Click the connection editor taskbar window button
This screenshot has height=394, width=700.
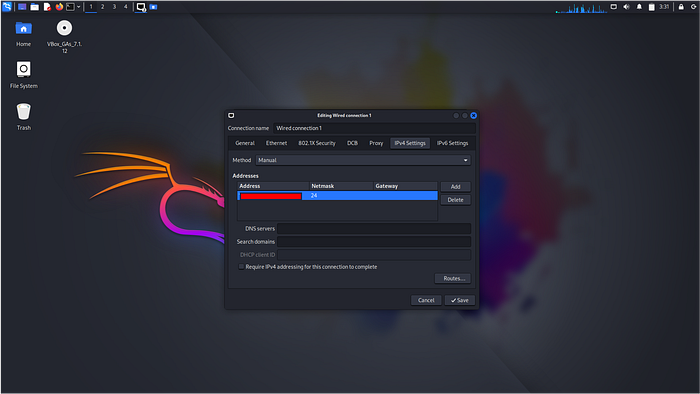[141, 7]
